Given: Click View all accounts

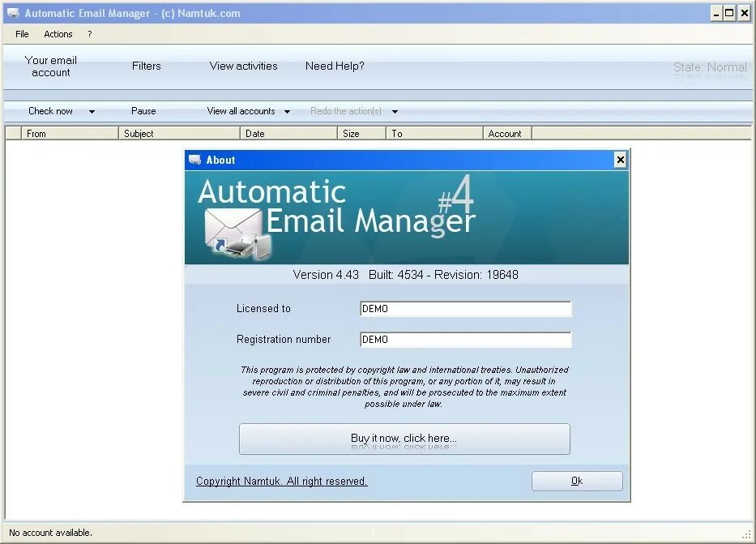Looking at the screenshot, I should pyautogui.click(x=241, y=111).
